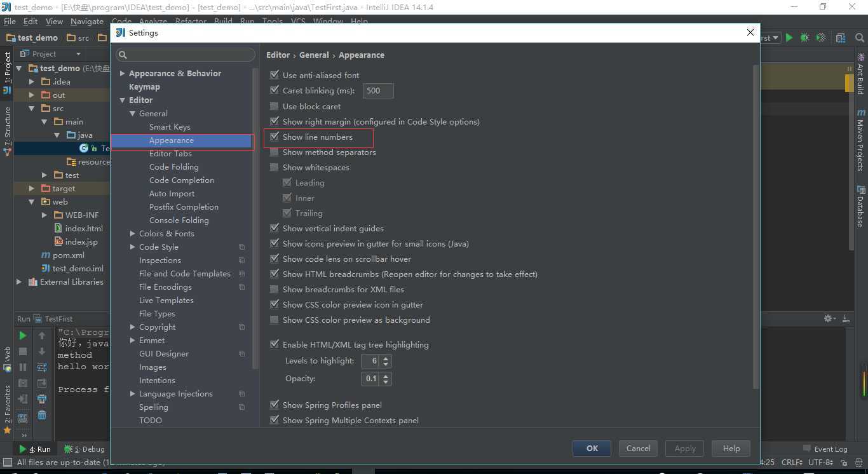
Task: Enable Show method separators
Action: coord(275,152)
